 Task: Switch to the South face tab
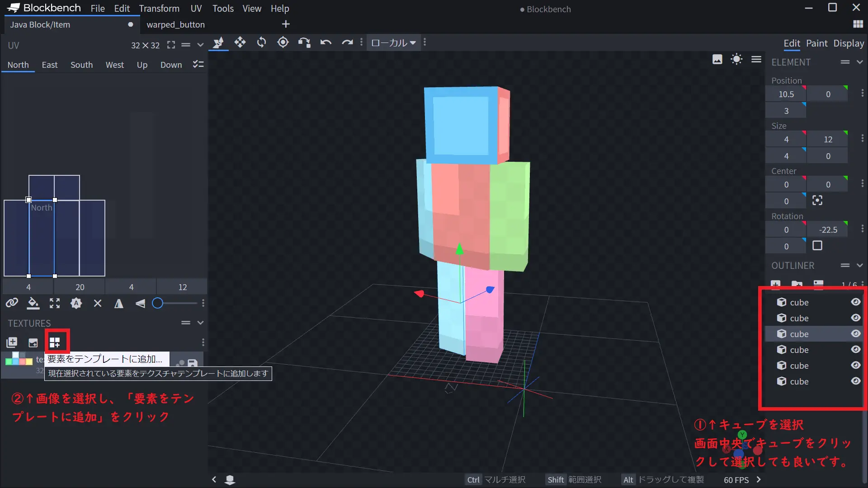pyautogui.click(x=81, y=65)
